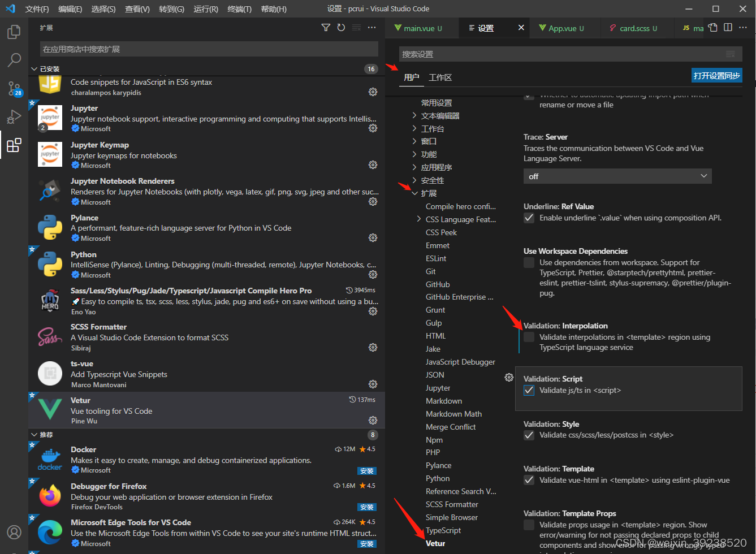Open the Trace: Server dropdown
Viewport: 756px width, 554px height.
(x=617, y=176)
